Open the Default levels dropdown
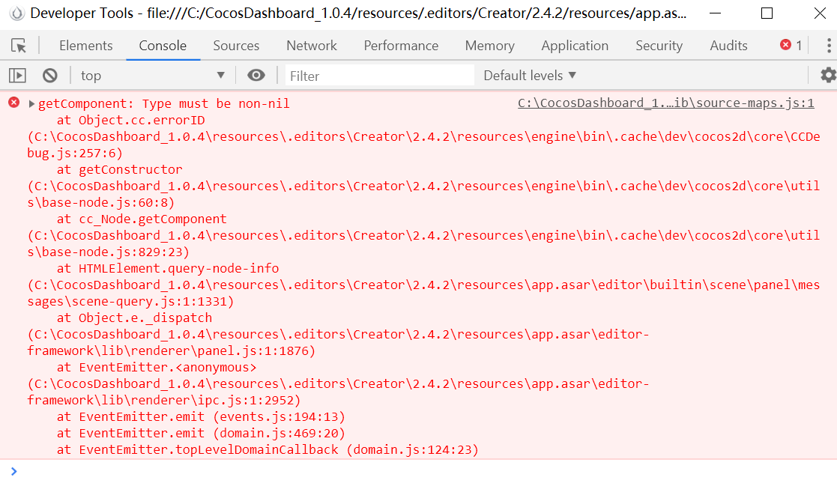 pyautogui.click(x=530, y=76)
